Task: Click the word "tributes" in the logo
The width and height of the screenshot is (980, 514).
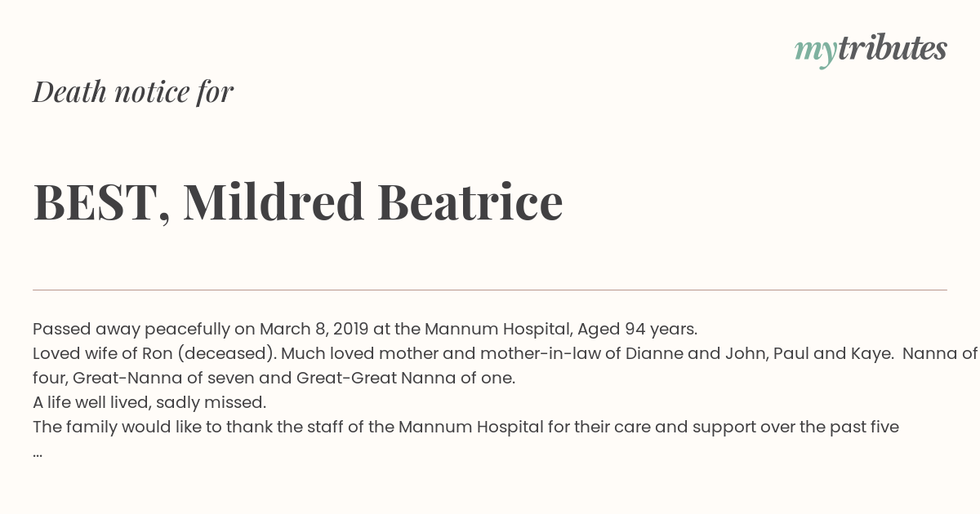Action: point(893,48)
